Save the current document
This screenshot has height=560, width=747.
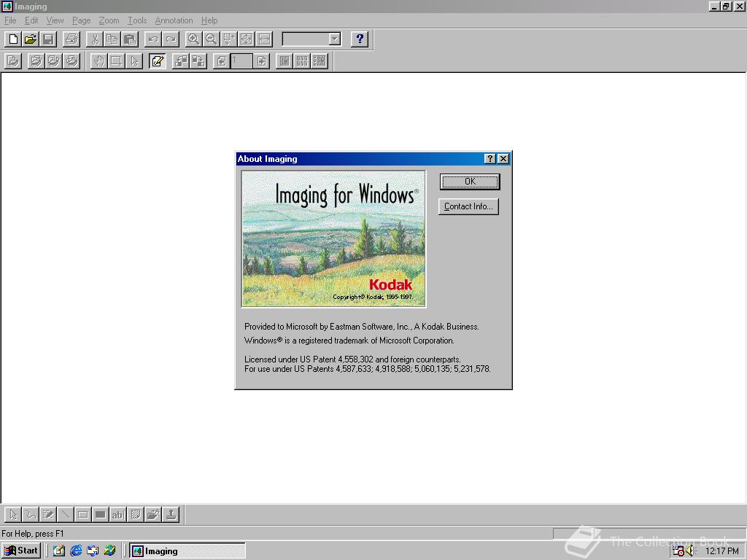pos(48,39)
